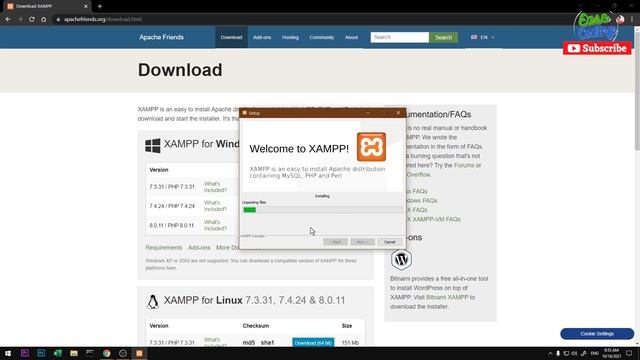
Task: Click the Linux Download (64 bit) button
Action: (x=313, y=342)
